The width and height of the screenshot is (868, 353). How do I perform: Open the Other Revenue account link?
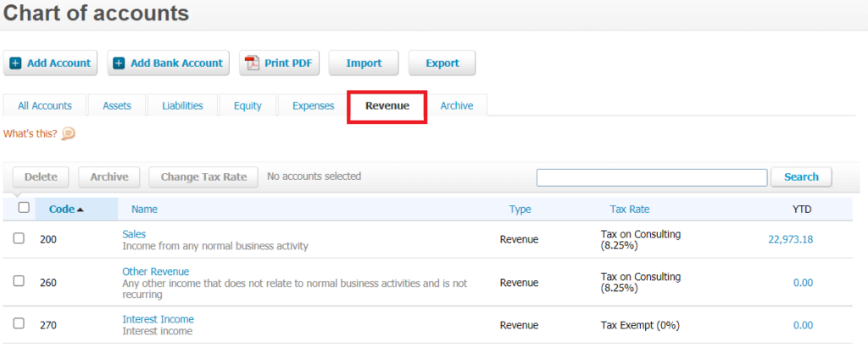(x=156, y=272)
